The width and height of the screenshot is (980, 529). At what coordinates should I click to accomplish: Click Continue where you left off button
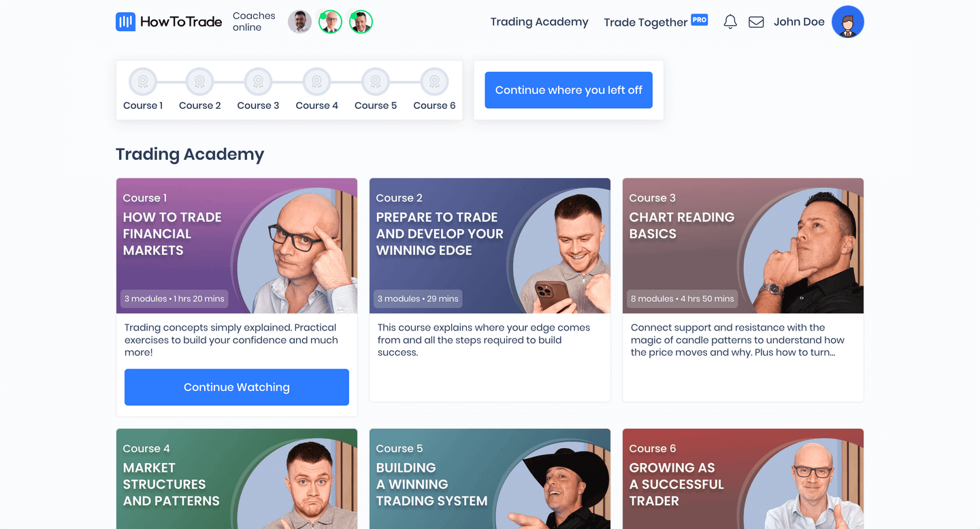click(x=568, y=90)
